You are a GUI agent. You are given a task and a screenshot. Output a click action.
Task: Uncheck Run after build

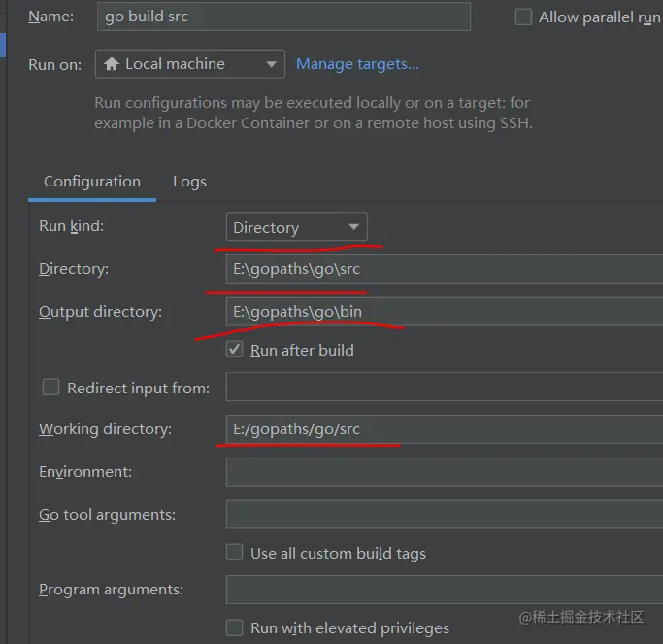click(234, 350)
